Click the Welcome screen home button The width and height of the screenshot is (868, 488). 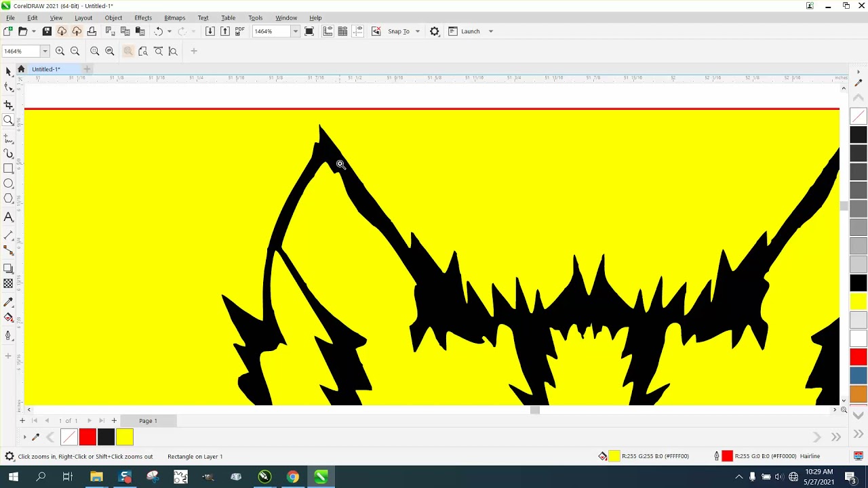click(x=21, y=69)
